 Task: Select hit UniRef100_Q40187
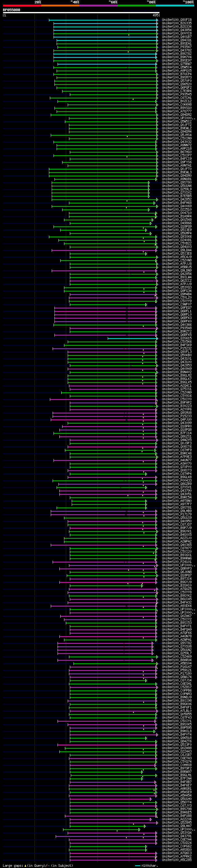coord(176,37)
